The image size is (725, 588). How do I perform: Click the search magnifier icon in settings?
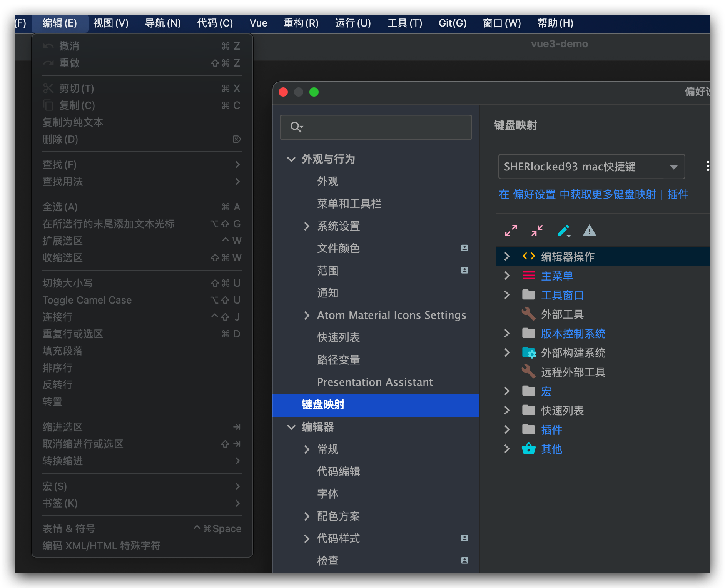coord(297,127)
